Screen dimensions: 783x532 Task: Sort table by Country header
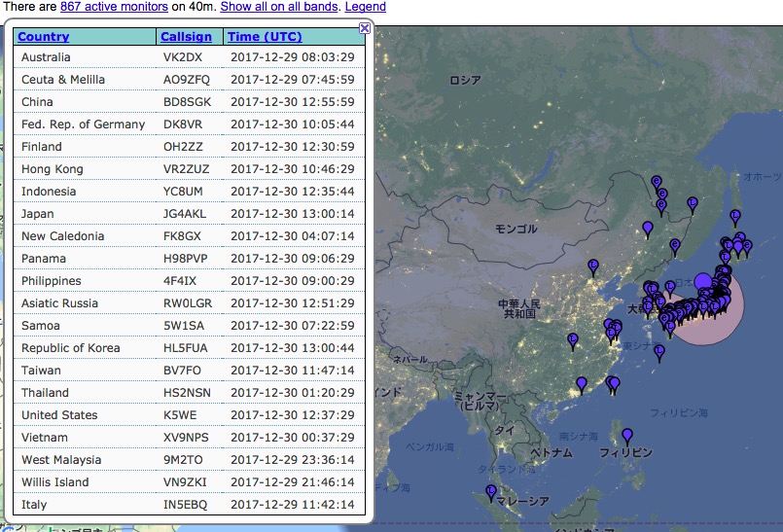pyautogui.click(x=44, y=36)
